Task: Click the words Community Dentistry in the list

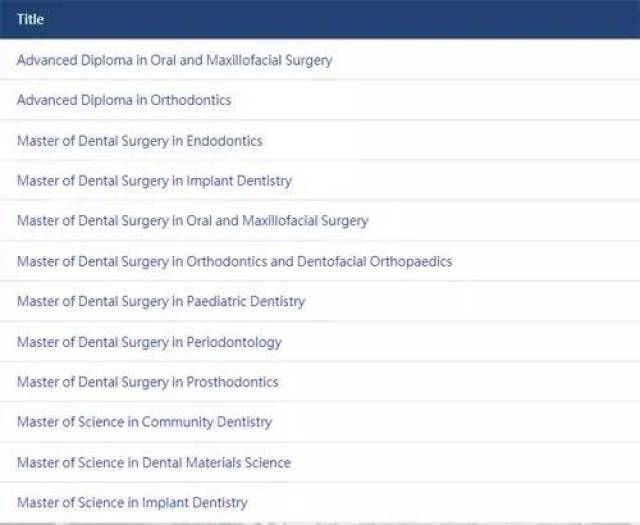Action: coord(207,422)
